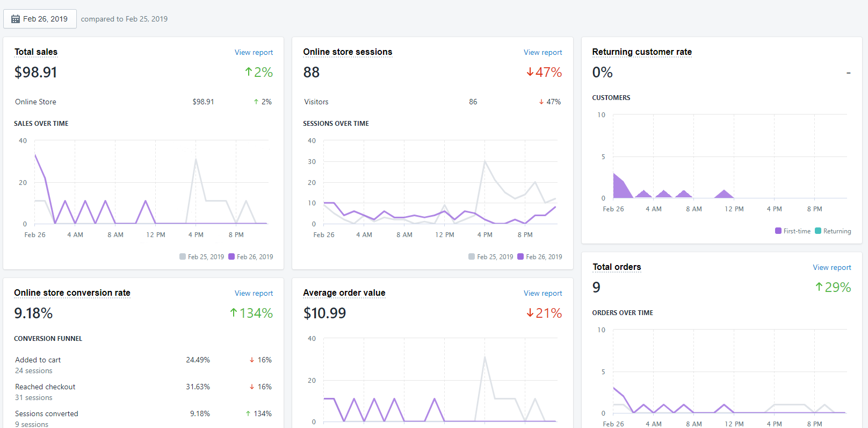Click the down arrow in Visitors row
The image size is (868, 428).
click(x=541, y=102)
